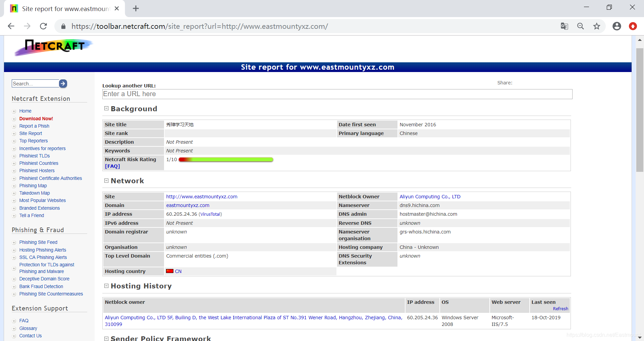Open Phishiest TLDs link
The image size is (644, 341).
click(x=34, y=156)
